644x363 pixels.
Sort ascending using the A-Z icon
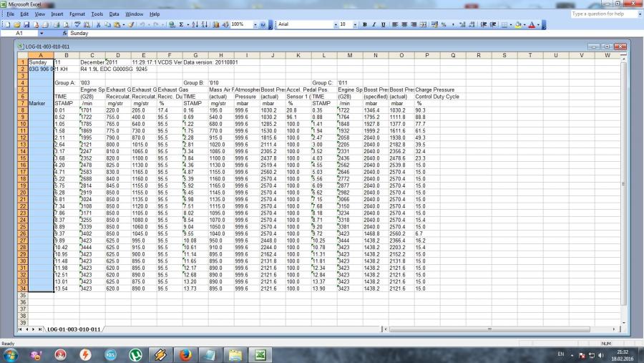(x=196, y=24)
